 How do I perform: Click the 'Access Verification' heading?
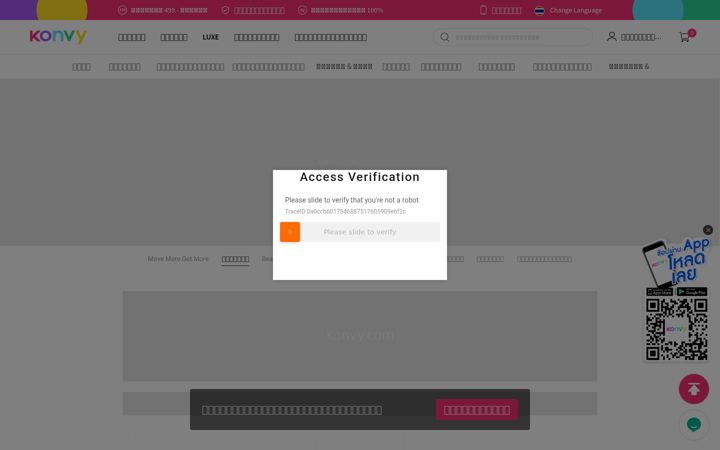coord(360,177)
